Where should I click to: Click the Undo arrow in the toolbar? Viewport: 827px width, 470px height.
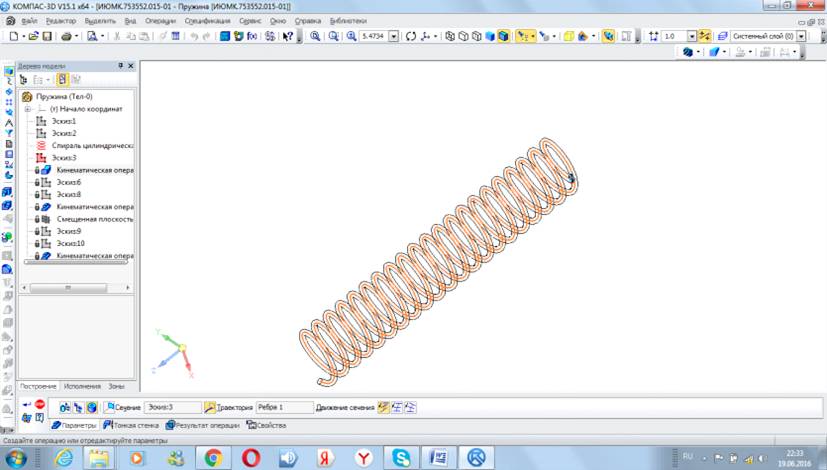coord(194,36)
